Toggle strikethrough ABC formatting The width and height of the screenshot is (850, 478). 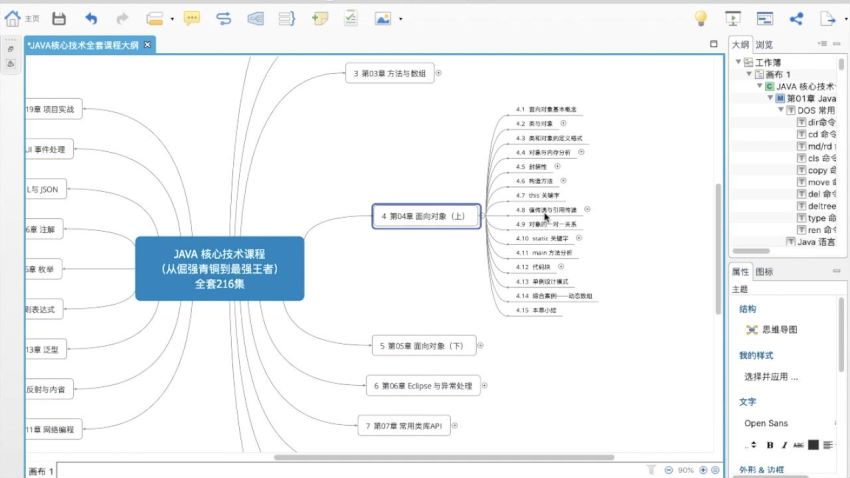point(798,445)
